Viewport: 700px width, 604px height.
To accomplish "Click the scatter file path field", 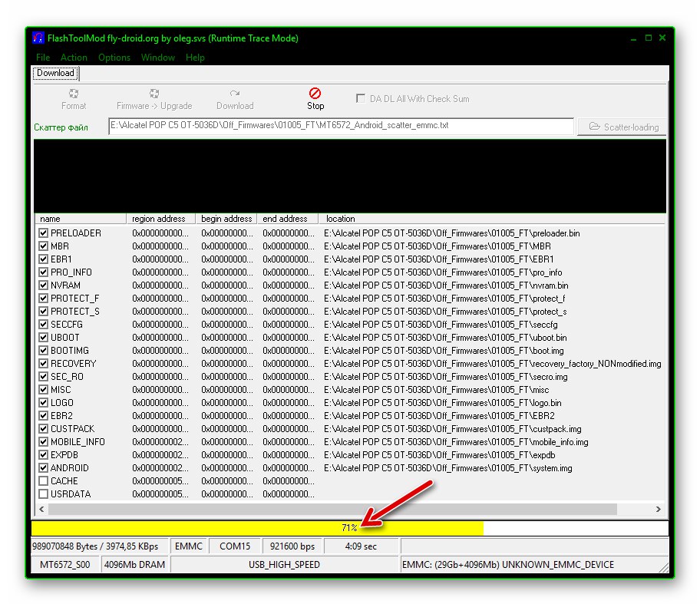I will (x=341, y=126).
